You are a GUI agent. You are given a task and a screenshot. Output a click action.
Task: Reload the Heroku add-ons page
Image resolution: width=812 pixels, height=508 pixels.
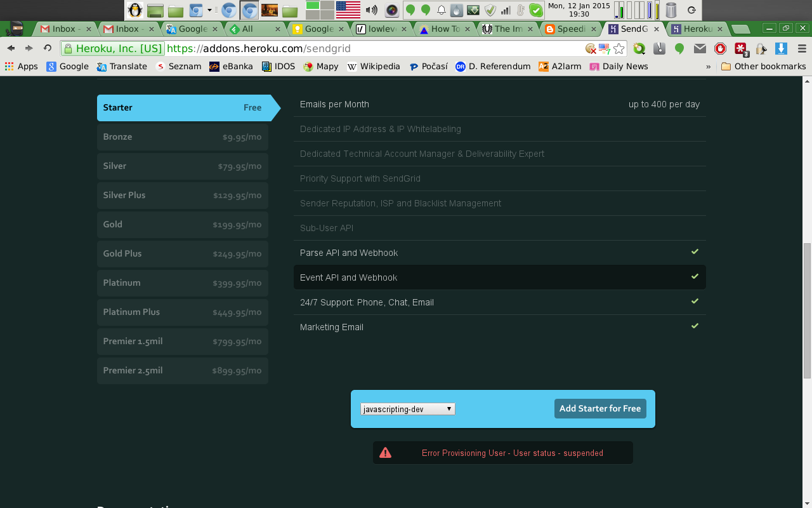click(x=47, y=48)
